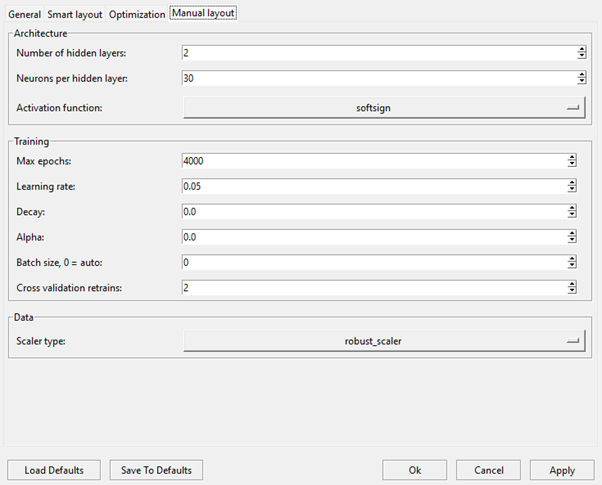Screen dimensions: 602x485
Task: Increase Number of hidden layers with up arrow
Action: (x=582, y=49)
